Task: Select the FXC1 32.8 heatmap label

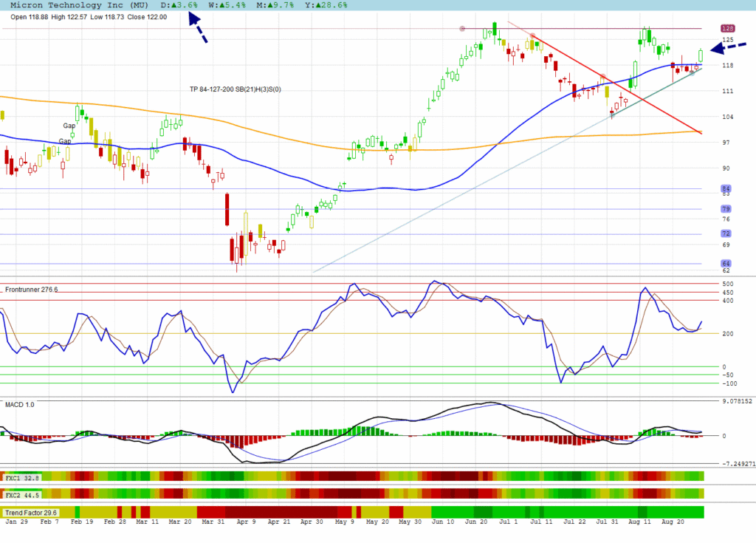Action: click(22, 478)
